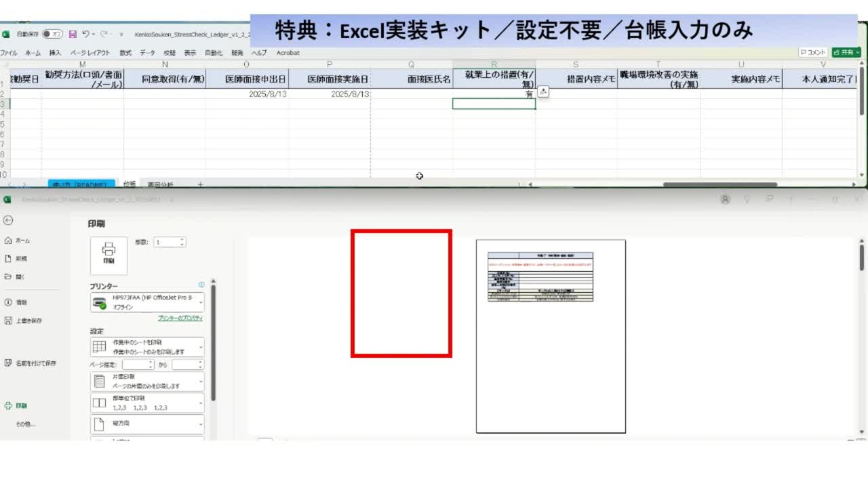Click the horizontal scrollbar thumb in spreadsheet
868x488 pixels.
pyautogui.click(x=720, y=184)
